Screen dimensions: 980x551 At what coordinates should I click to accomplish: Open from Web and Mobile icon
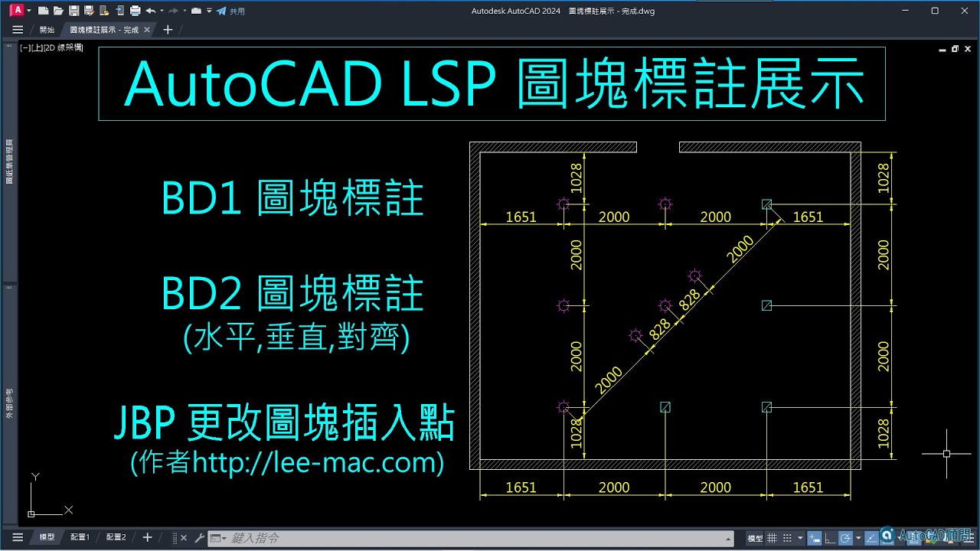[105, 11]
